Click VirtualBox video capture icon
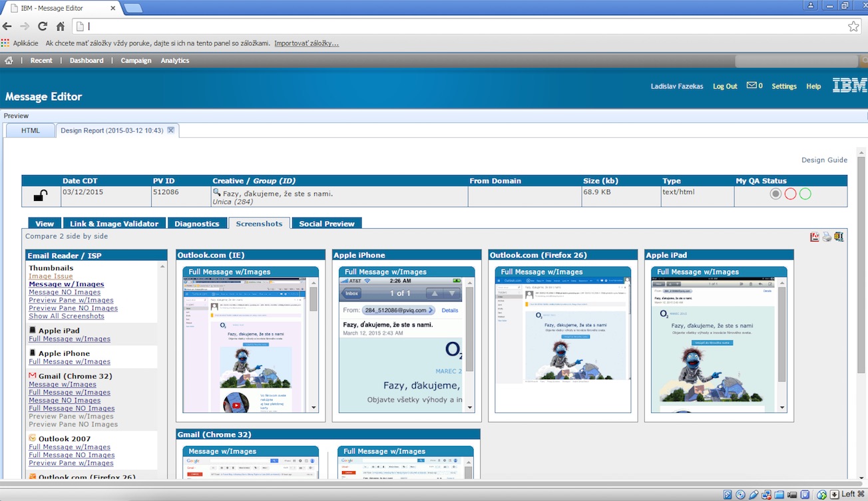 pyautogui.click(x=792, y=494)
